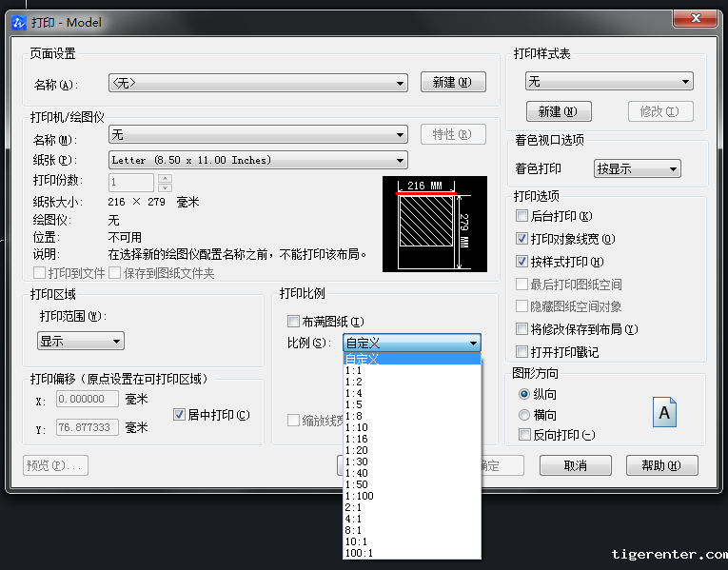Expand the 打印范围 显示 dropdown
Image resolution: width=728 pixels, height=570 pixels.
point(81,341)
